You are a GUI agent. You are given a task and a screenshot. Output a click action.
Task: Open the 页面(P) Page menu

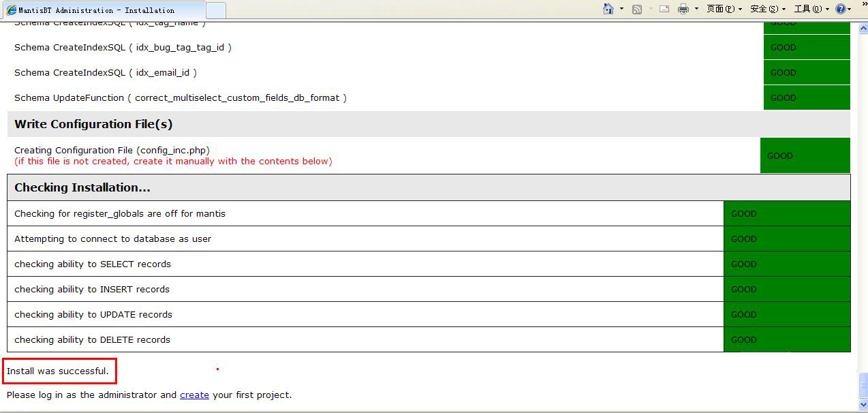724,10
